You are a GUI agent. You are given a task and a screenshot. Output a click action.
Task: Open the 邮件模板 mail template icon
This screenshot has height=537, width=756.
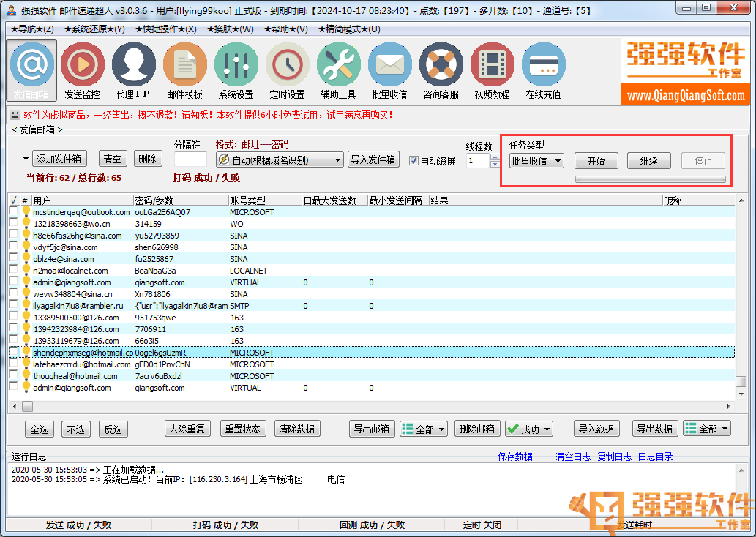185,70
